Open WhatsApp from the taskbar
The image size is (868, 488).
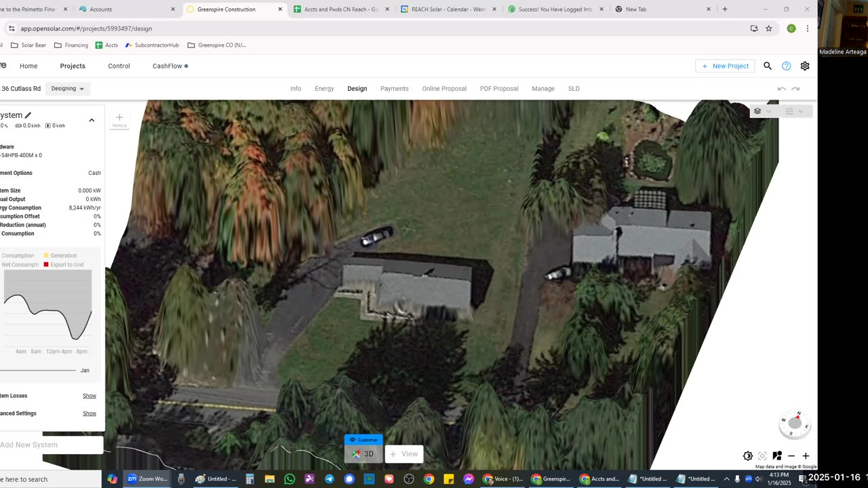click(290, 479)
